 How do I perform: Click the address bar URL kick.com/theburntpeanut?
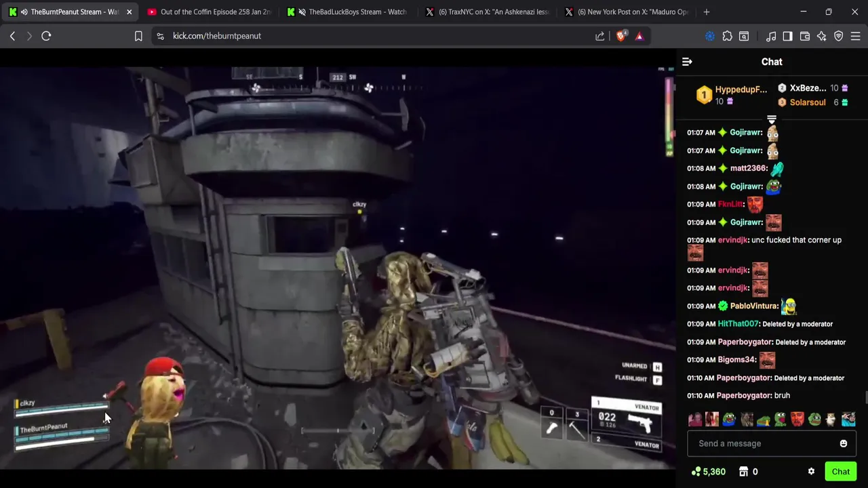coord(217,36)
